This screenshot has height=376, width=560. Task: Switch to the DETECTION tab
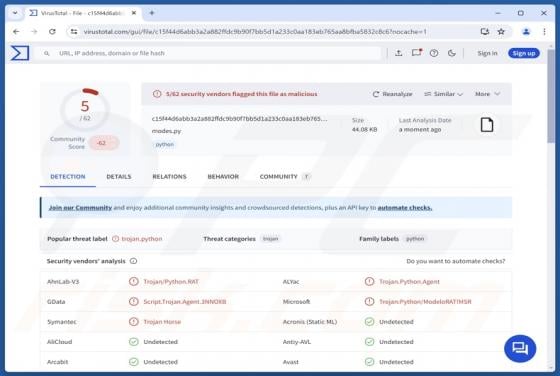(x=68, y=176)
